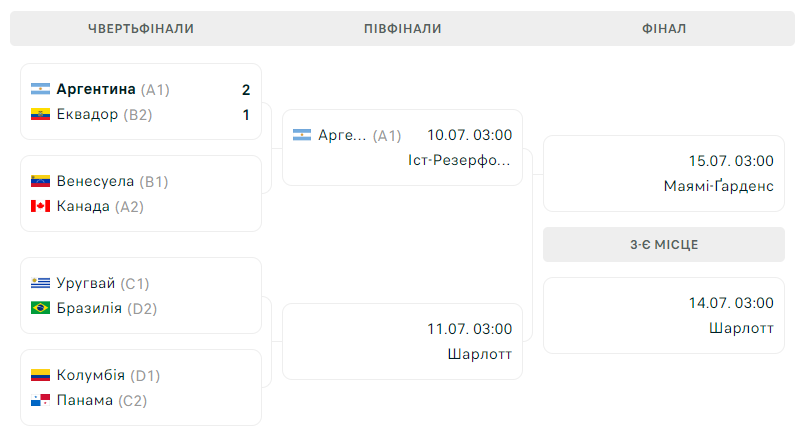Click the Panama flag icon

coord(41,400)
